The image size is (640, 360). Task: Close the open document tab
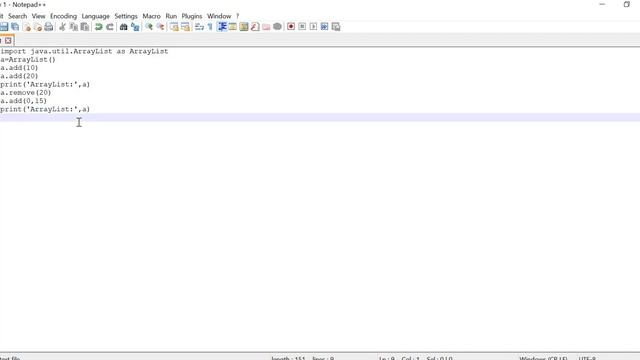[8, 41]
